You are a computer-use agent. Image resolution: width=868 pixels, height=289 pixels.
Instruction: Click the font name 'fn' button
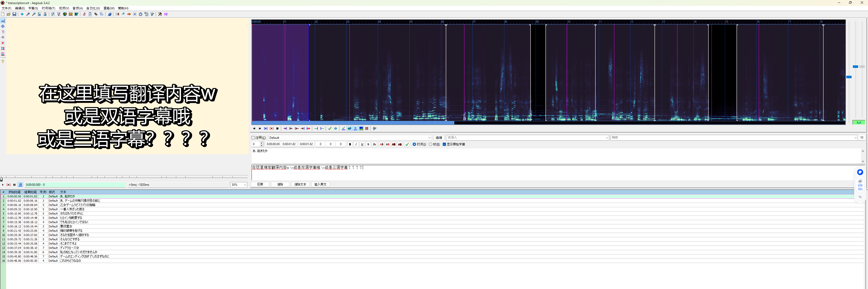374,144
